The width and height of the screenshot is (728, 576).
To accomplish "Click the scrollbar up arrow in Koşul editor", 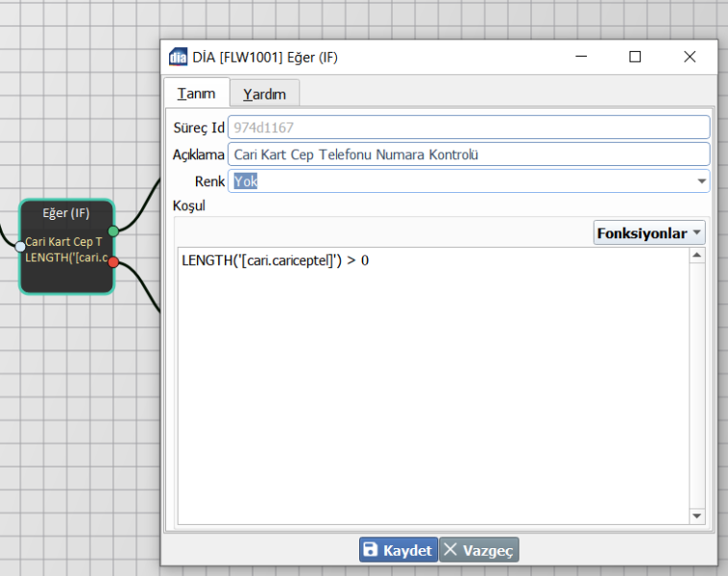I will pos(697,256).
